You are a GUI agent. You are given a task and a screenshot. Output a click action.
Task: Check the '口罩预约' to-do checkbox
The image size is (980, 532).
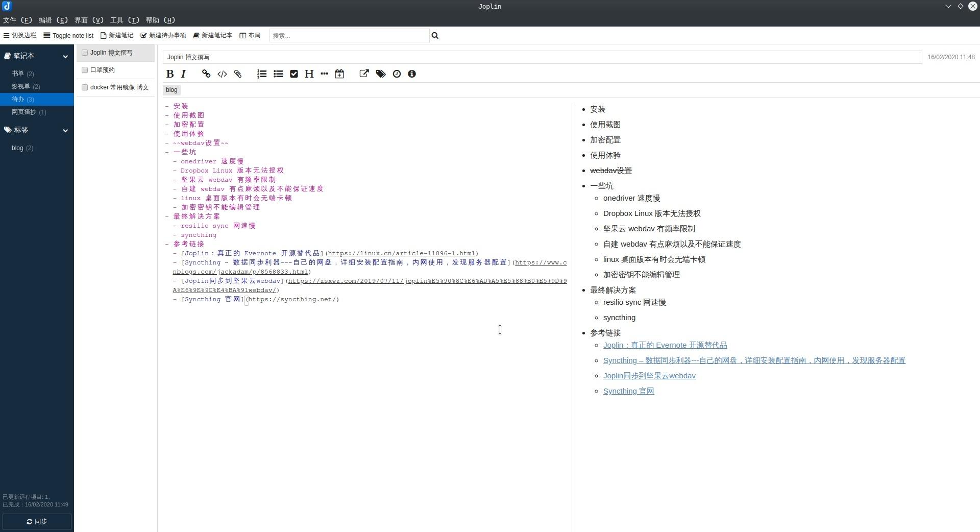(x=85, y=70)
